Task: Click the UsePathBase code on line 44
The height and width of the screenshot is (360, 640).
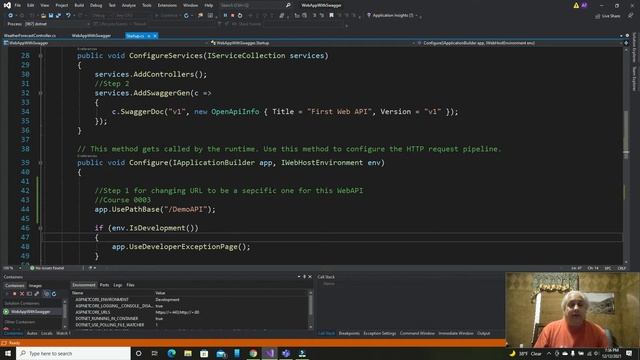Action: (155, 209)
